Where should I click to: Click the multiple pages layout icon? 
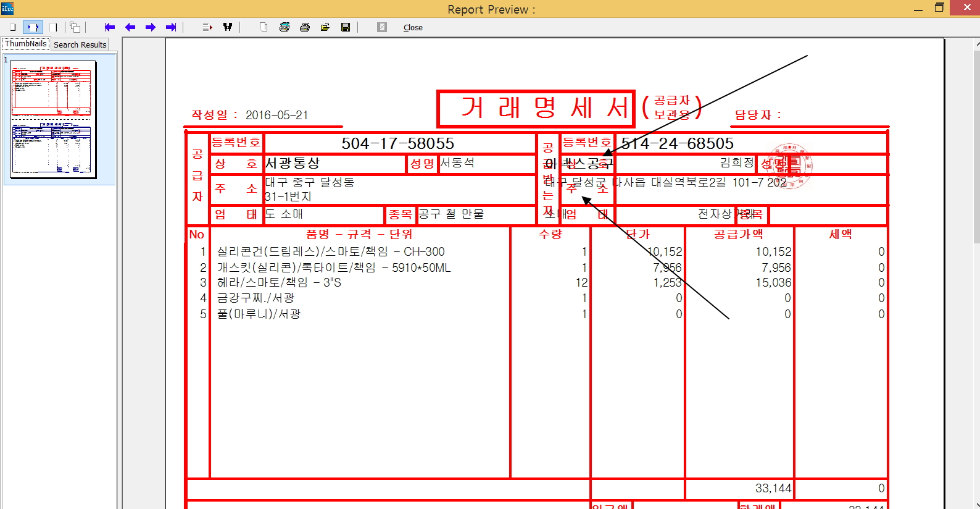[x=75, y=27]
